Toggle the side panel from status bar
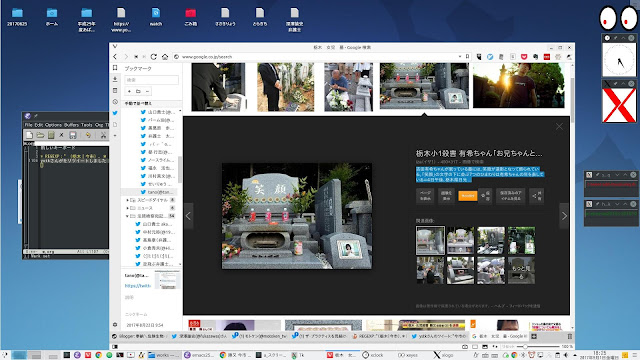Image resolution: width=640 pixels, height=360 pixels. point(115,347)
